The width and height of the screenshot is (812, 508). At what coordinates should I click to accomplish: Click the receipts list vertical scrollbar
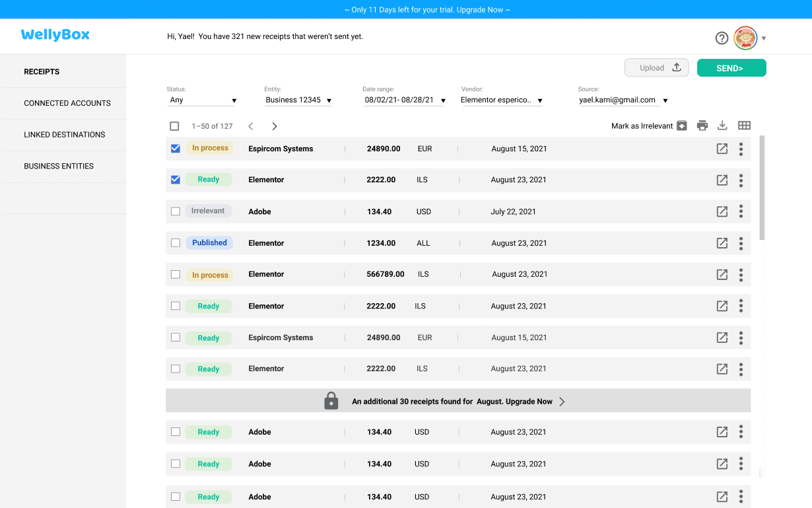[x=762, y=188]
